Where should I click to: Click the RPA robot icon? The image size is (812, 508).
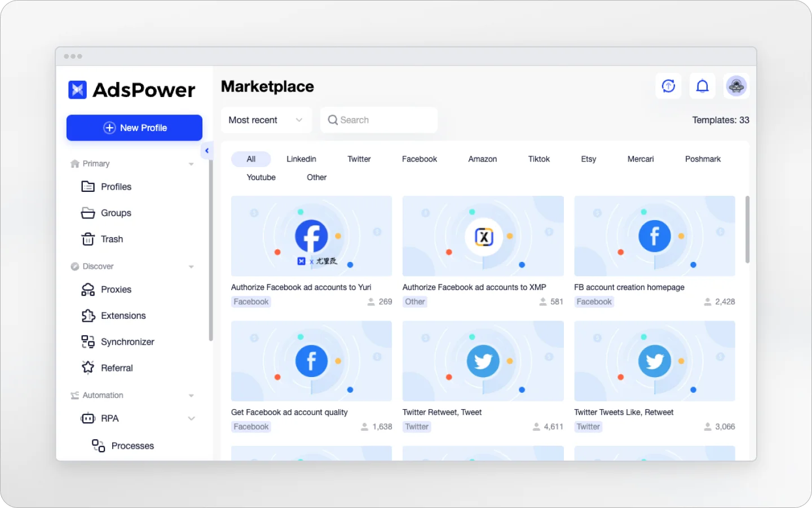[88, 418]
